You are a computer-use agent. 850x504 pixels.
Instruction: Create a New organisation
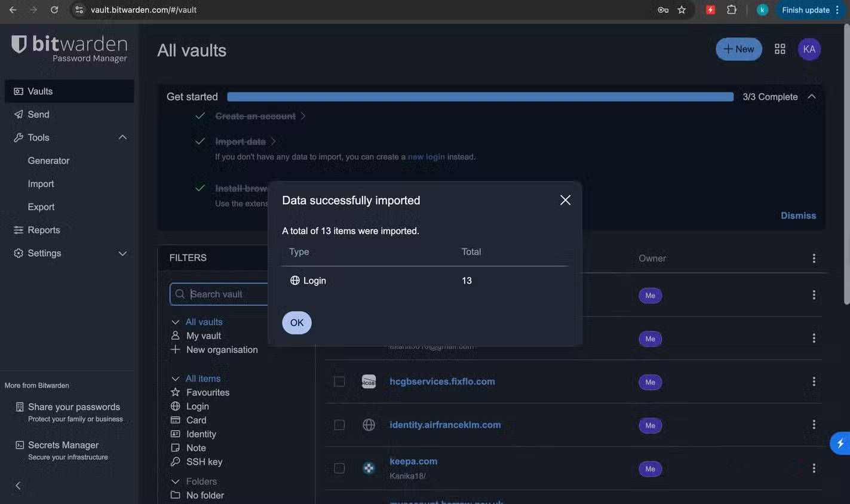click(x=222, y=350)
